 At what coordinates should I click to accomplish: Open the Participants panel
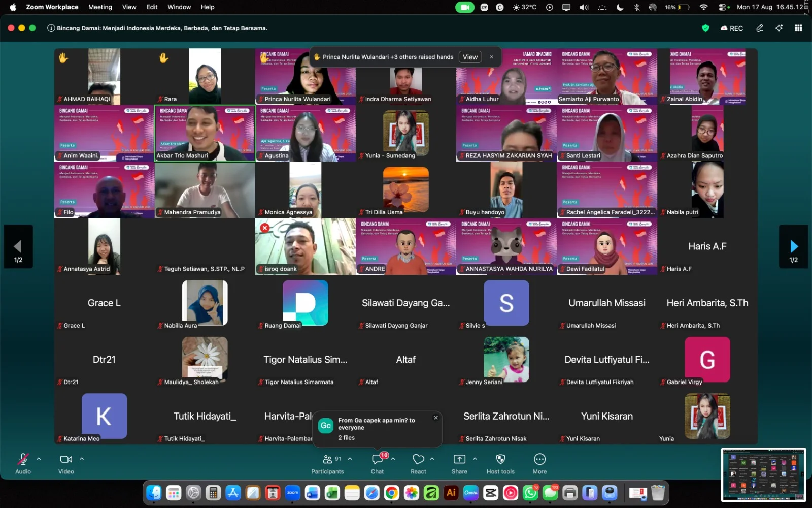click(327, 464)
